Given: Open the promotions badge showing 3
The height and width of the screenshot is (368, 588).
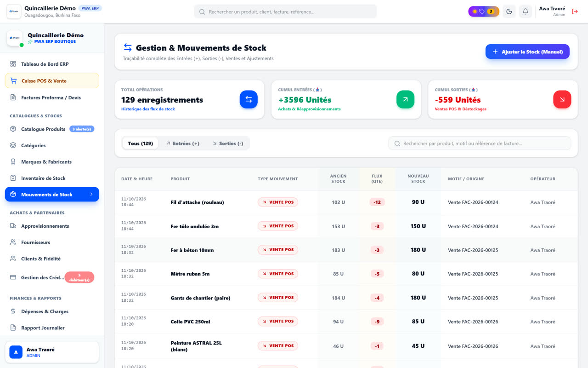Looking at the screenshot, I should click(x=484, y=11).
